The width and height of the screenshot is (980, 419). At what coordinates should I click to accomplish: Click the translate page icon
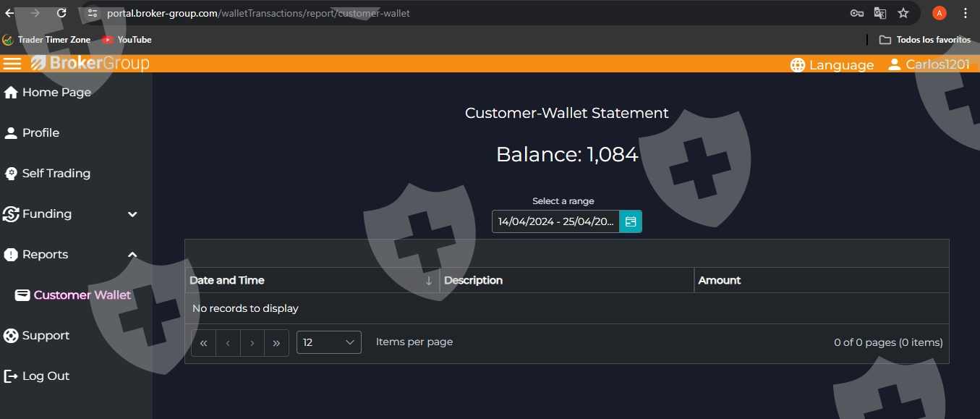pos(880,13)
